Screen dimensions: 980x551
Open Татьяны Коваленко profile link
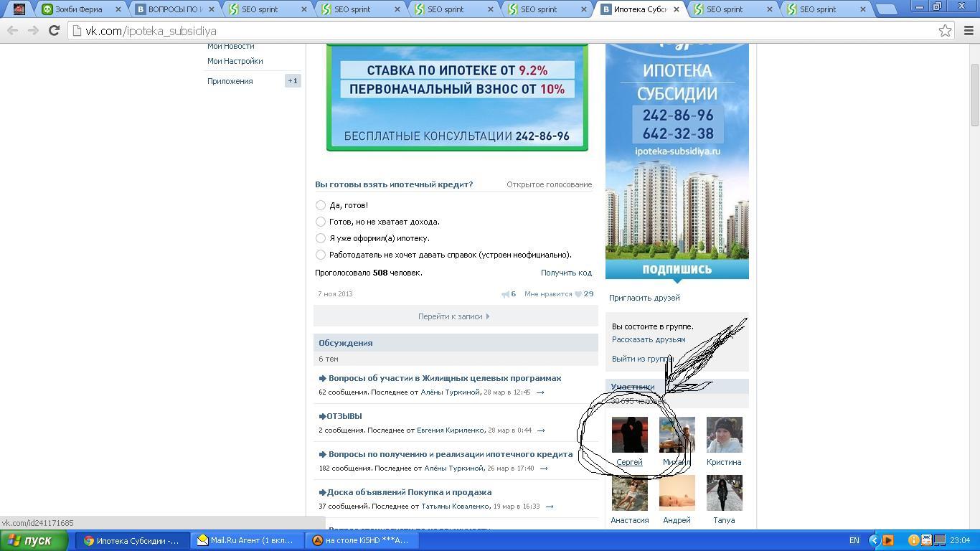(455, 507)
